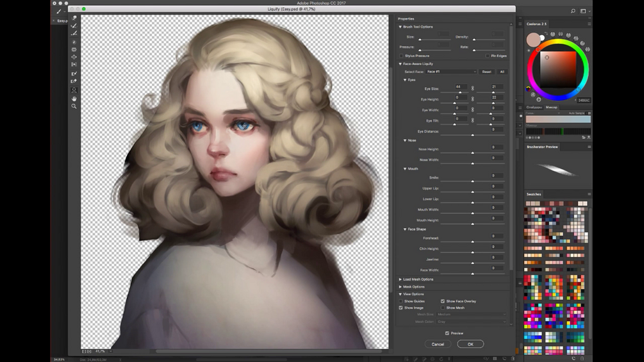Viewport: 644px width, 362px height.
Task: Open the Mesh Color dropdown
Action: pos(471,322)
